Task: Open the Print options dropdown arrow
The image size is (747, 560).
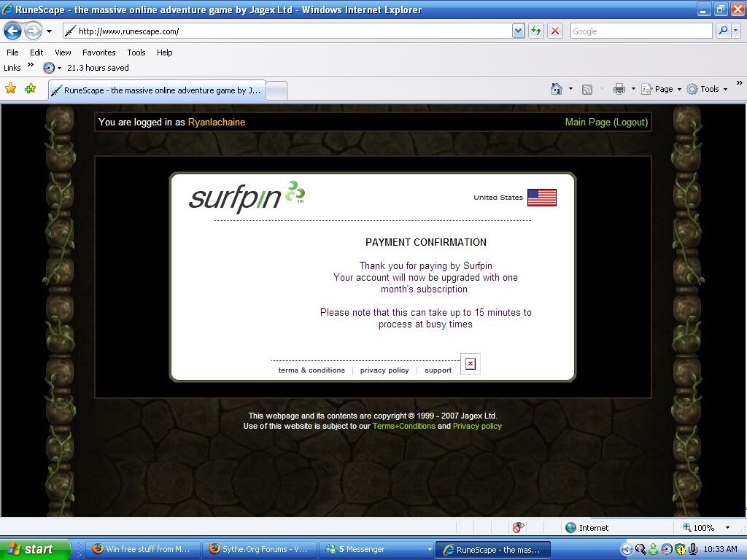Action: point(633,89)
